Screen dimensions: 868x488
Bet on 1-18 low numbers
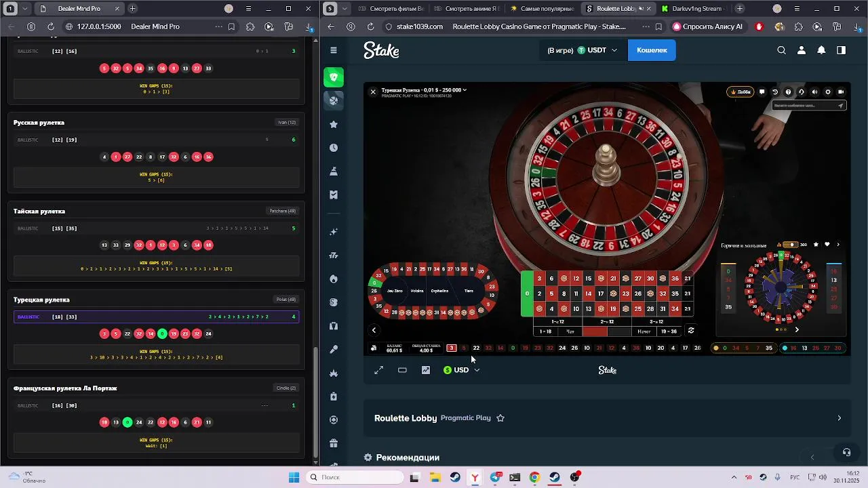point(545,331)
